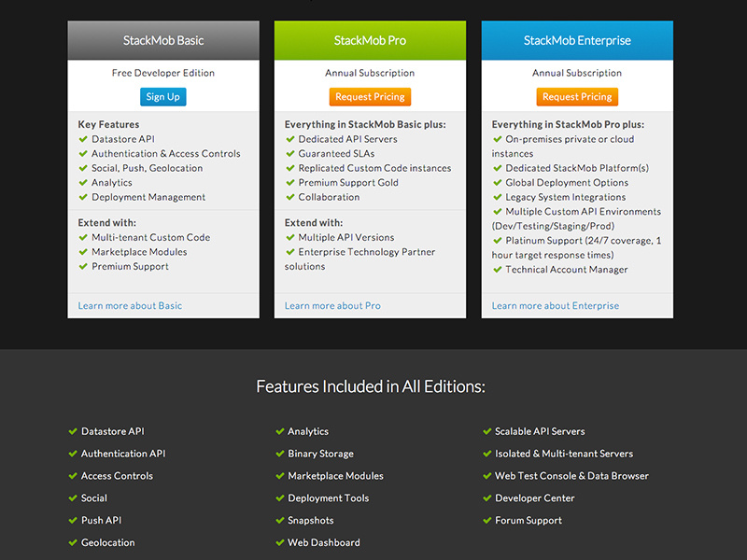Click checkmark beside Technical Account Manager

pyautogui.click(x=498, y=270)
